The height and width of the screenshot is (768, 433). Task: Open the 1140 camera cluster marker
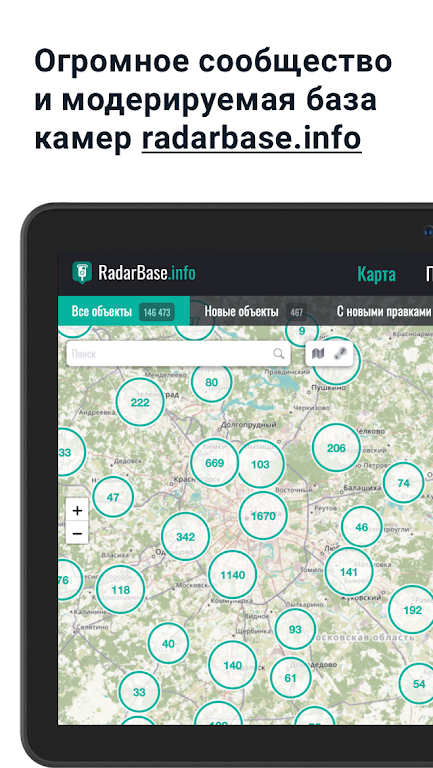tap(233, 575)
